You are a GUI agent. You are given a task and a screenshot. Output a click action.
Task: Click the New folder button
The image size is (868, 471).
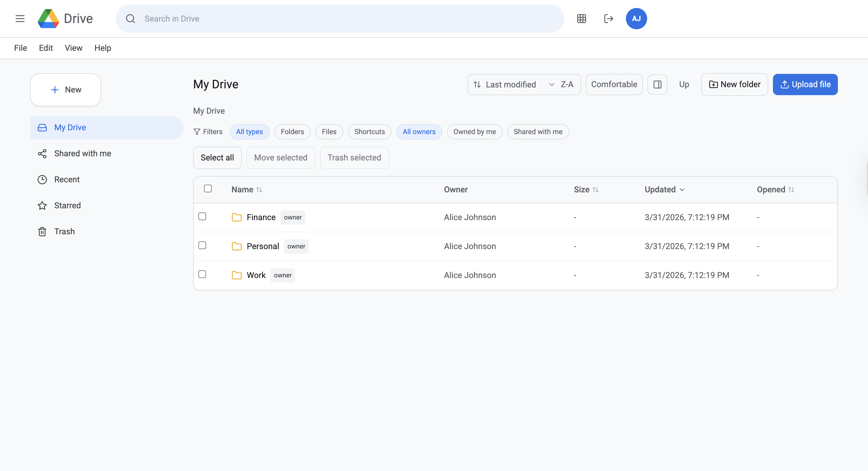tap(734, 85)
